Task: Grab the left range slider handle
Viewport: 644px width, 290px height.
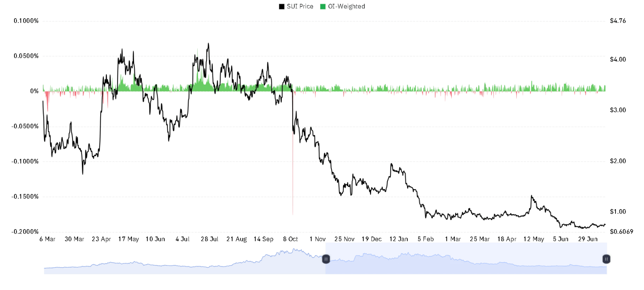Action: pos(326,259)
